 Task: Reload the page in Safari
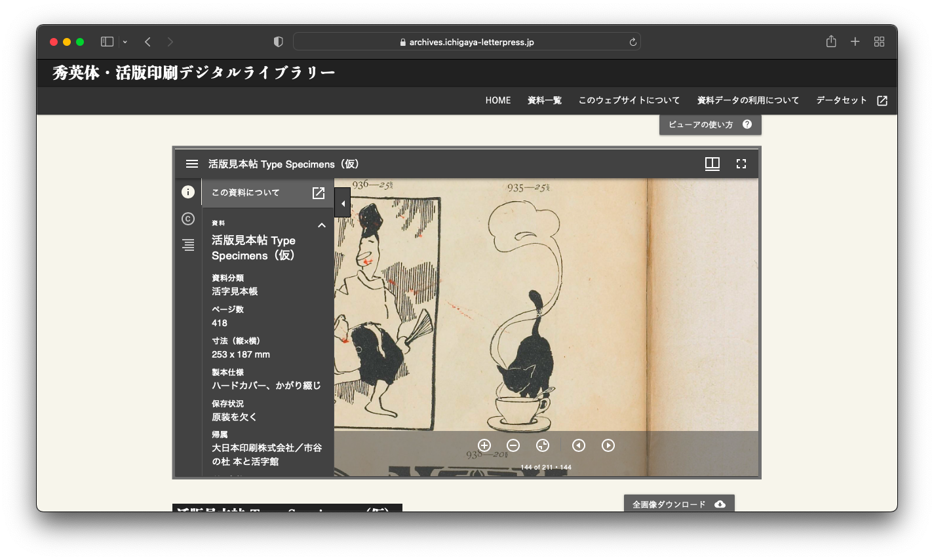click(632, 42)
